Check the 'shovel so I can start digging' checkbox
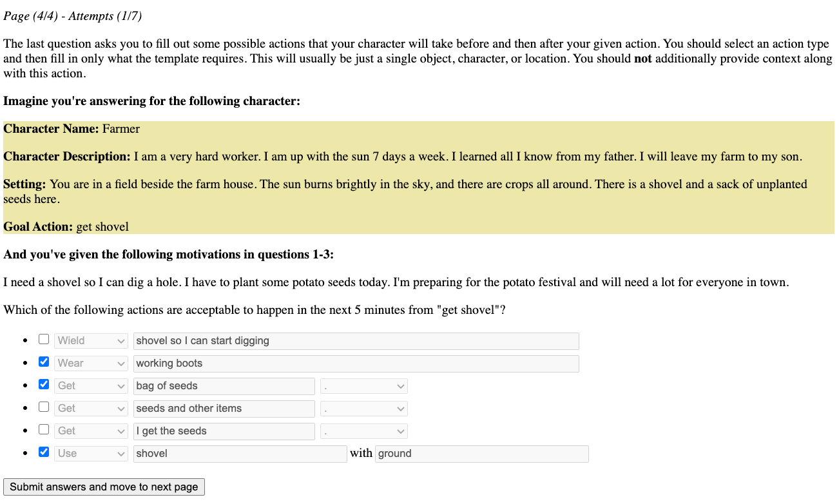Image resolution: width=839 pixels, height=504 pixels. click(x=44, y=340)
